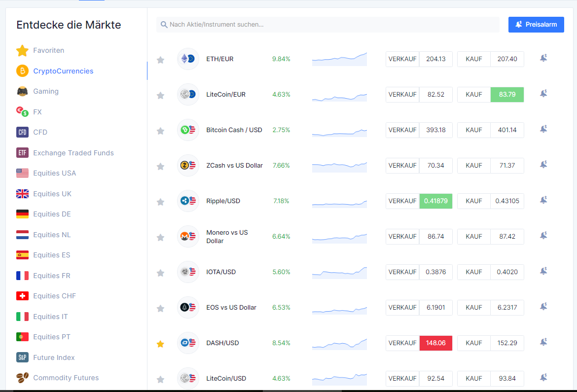Open the ZCash vs US Dollar pair icon
The height and width of the screenshot is (392, 577).
[188, 165]
